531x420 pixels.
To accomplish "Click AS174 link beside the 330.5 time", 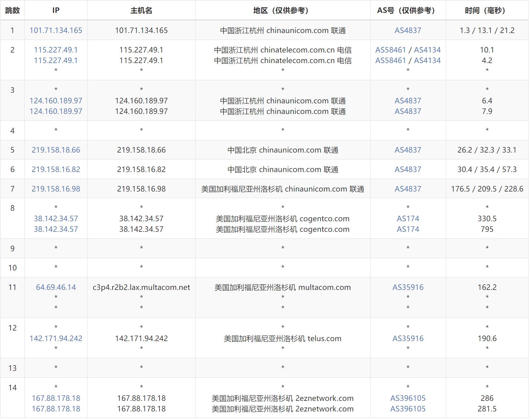I will 408,219.
